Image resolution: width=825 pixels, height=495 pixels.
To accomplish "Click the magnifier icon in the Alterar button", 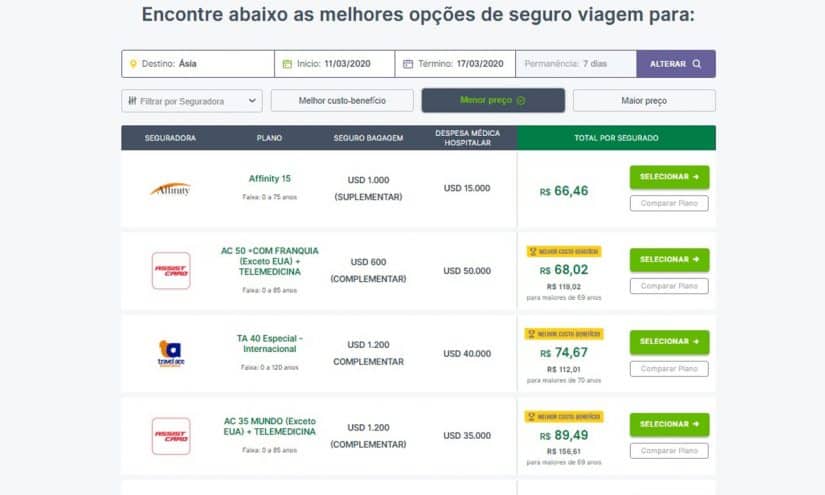I will 697,64.
